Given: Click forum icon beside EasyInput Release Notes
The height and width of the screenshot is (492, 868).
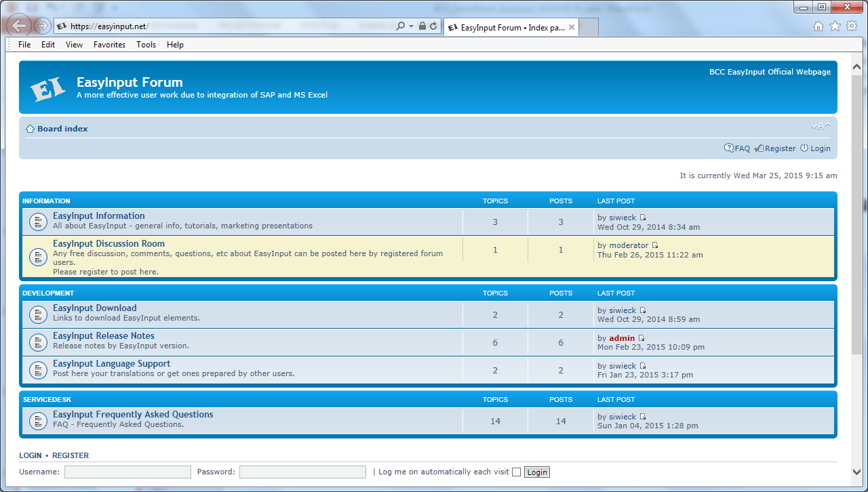Looking at the screenshot, I should pos(37,342).
